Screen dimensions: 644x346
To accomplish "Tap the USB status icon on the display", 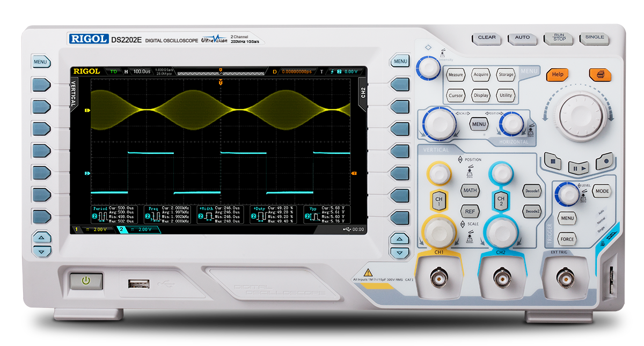I will (348, 229).
